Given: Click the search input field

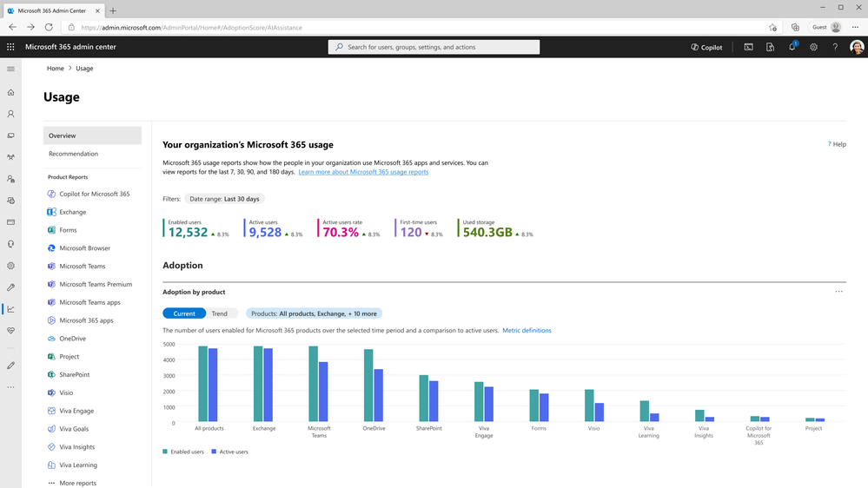Looking at the screenshot, I should point(434,47).
